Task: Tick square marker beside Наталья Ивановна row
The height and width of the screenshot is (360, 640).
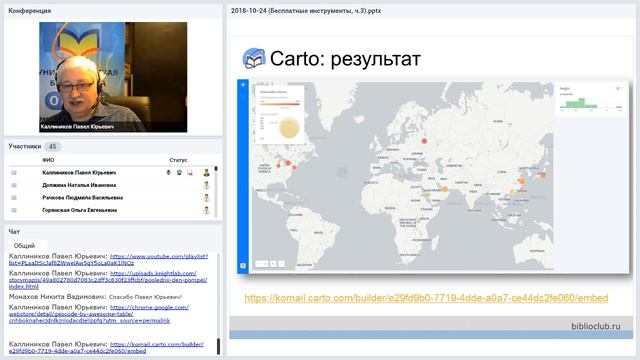Action: (14, 185)
